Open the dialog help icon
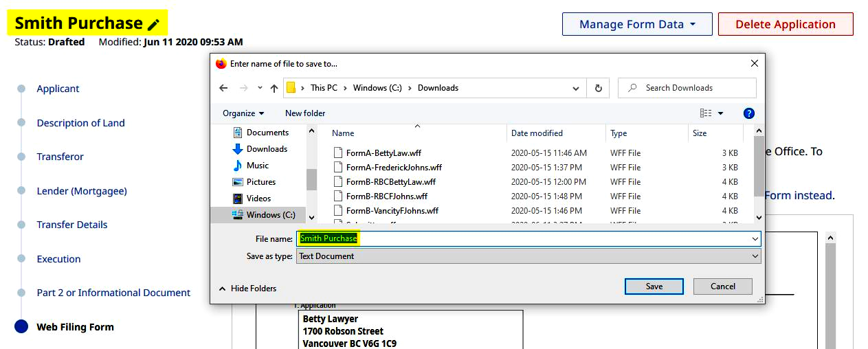This screenshot has width=868, height=349. click(749, 113)
